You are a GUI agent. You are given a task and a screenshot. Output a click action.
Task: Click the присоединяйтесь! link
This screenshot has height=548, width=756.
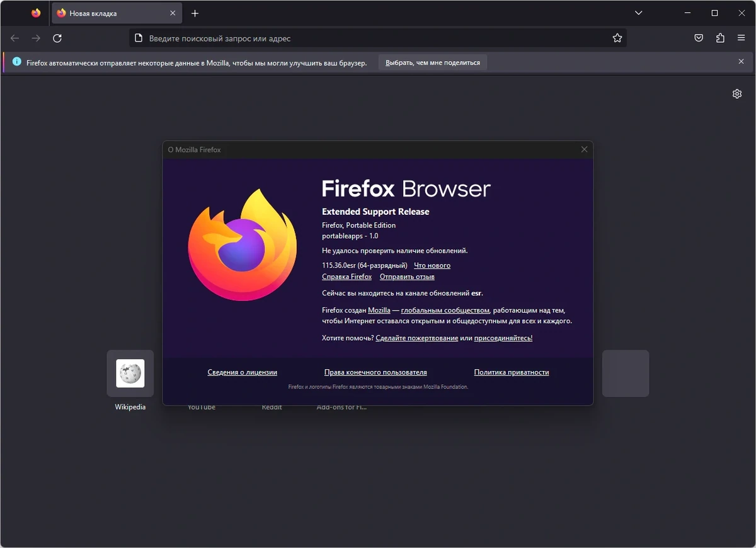coord(503,338)
